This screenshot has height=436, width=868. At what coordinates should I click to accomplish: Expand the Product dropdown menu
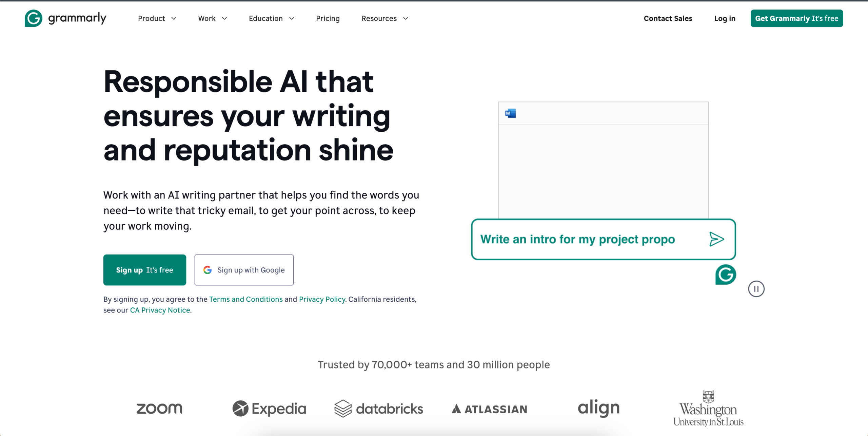tap(157, 18)
